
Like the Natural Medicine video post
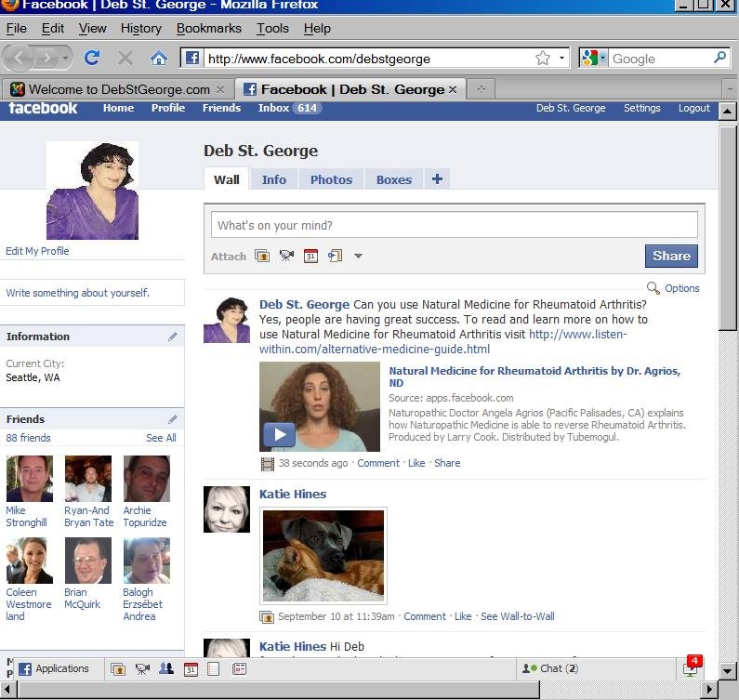coord(416,463)
